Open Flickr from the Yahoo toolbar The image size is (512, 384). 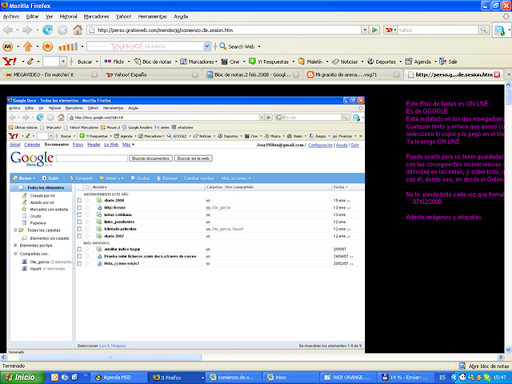point(114,62)
